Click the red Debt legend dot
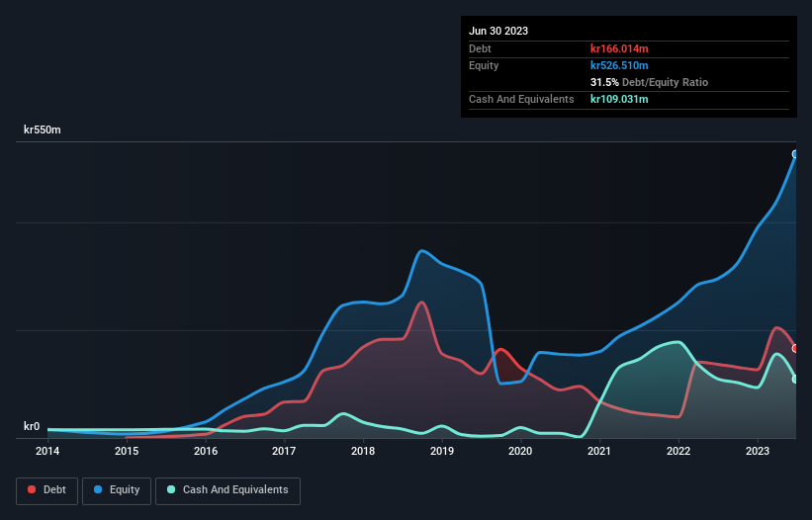 [32, 489]
